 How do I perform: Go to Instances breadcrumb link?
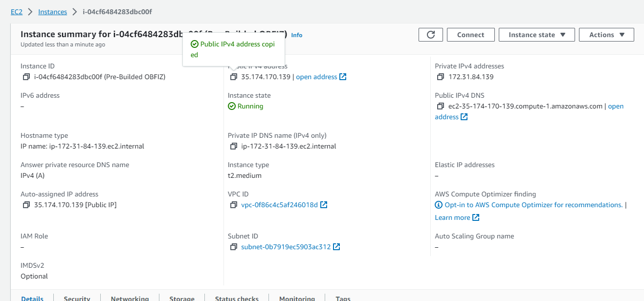click(53, 12)
